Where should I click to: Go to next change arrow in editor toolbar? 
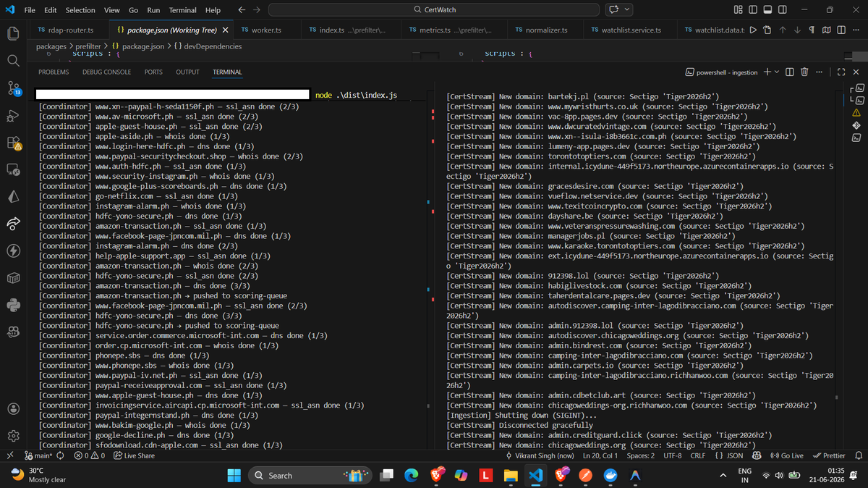pos(798,30)
